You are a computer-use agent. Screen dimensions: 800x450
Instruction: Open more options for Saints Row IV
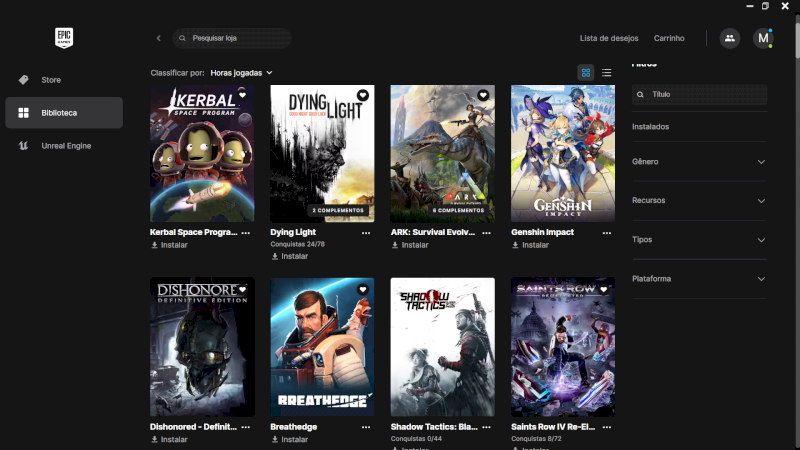(607, 427)
